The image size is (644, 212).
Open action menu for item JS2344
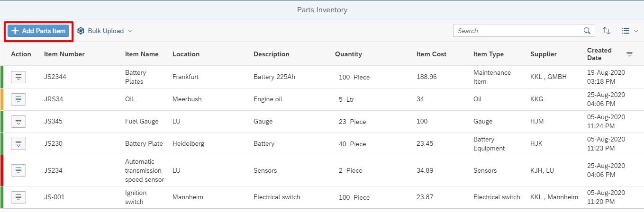(18, 77)
